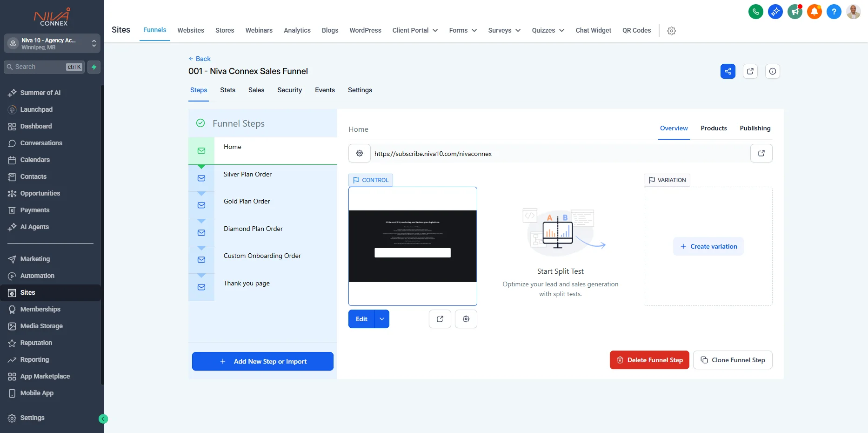This screenshot has width=868, height=433.
Task: Switch to the Products tab
Action: pos(714,128)
